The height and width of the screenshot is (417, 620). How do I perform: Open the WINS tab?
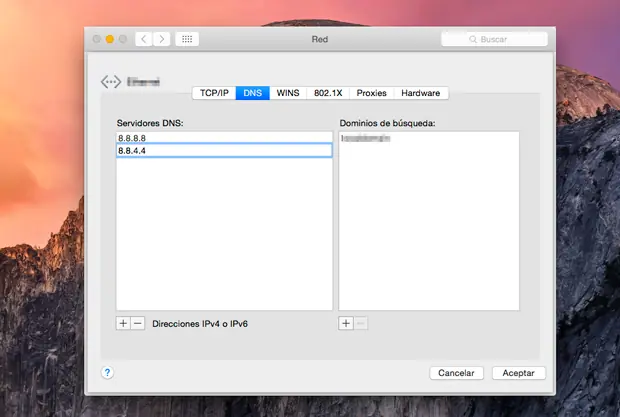288,93
